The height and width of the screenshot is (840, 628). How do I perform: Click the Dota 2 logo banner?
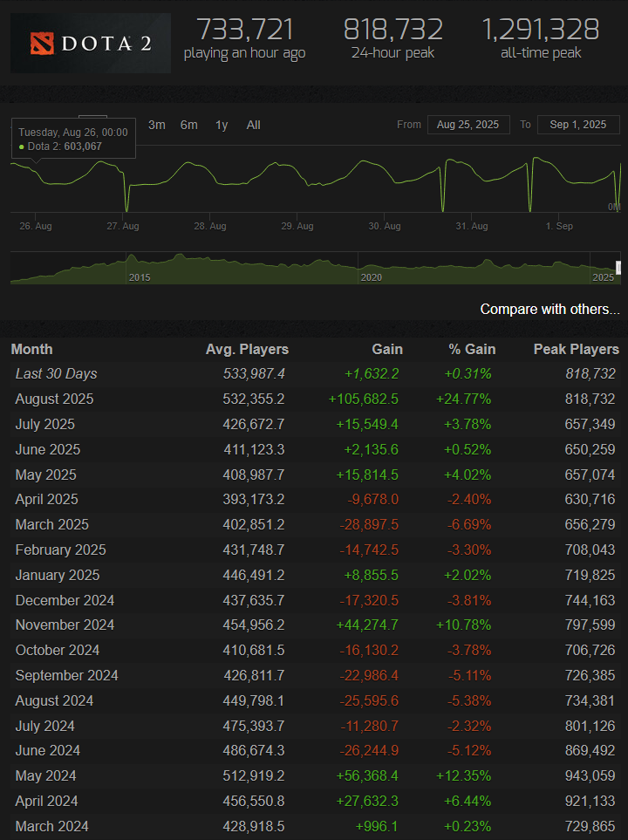(x=90, y=42)
